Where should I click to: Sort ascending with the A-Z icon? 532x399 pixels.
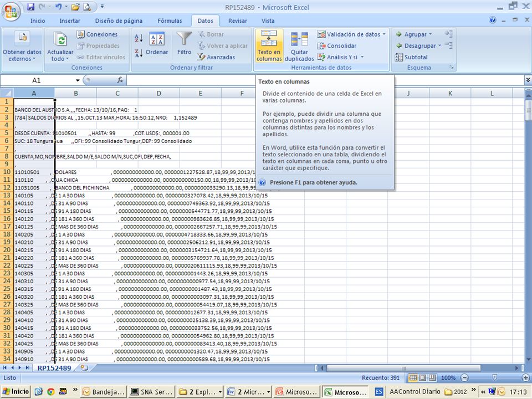(x=139, y=38)
